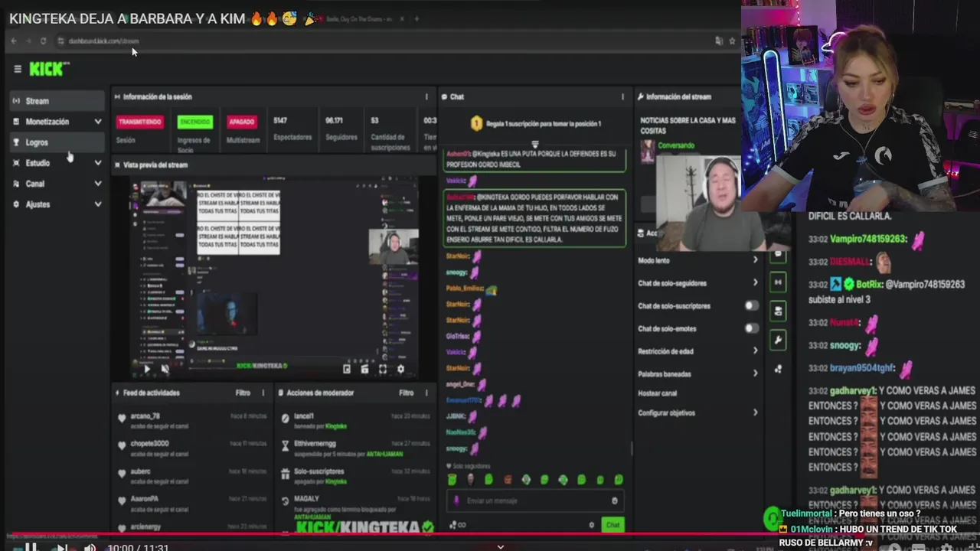980x551 pixels.
Task: Open stream preview settings gear
Action: (400, 369)
